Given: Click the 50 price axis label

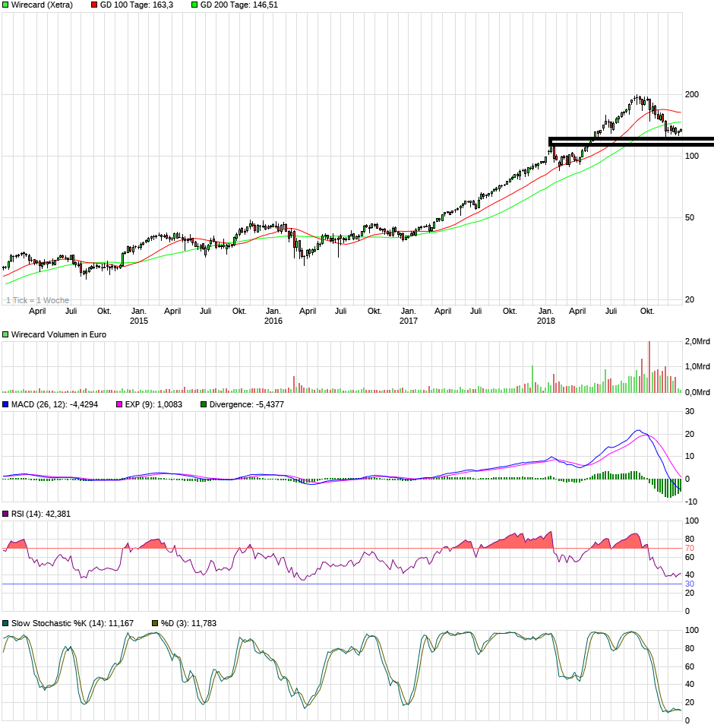Looking at the screenshot, I should click(690, 217).
